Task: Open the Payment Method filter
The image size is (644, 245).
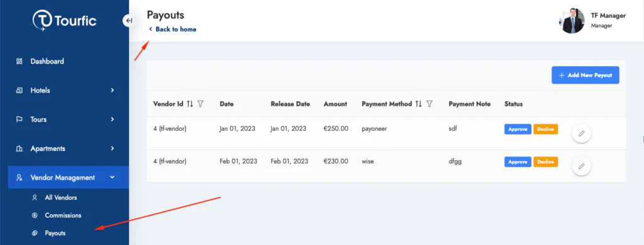Action: (429, 104)
